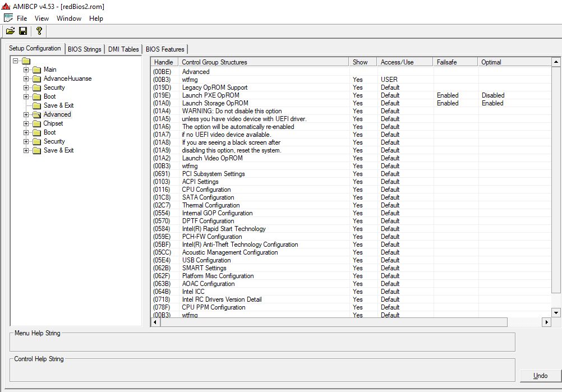
Task: Click the horizontal scrollbar left arrow
Action: coord(155,322)
